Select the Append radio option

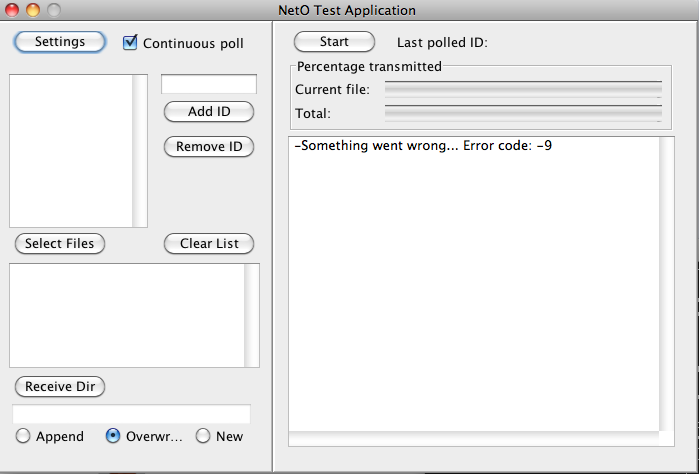pos(23,436)
